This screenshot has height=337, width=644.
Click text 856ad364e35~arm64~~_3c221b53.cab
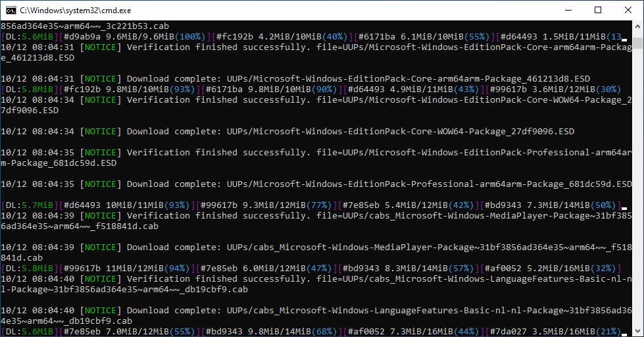pyautogui.click(x=85, y=26)
